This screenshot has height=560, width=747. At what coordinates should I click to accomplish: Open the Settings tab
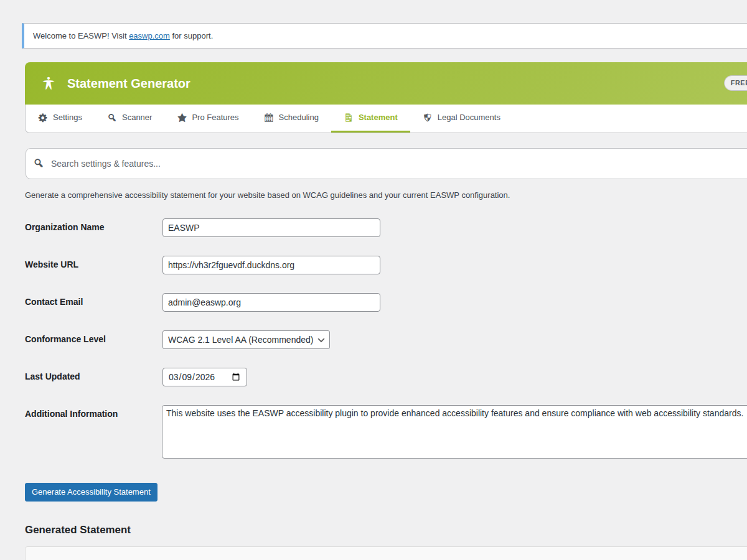[x=60, y=118]
